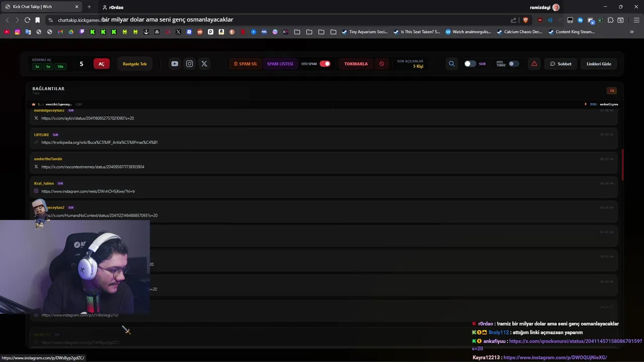644x362 pixels.
Task: Open the x.com/aykiri status link
Action: pyautogui.click(x=88, y=118)
